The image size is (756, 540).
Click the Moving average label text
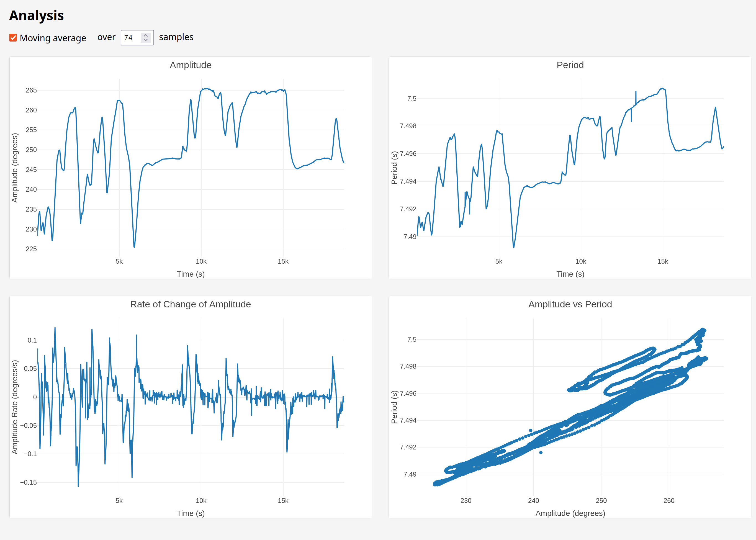coord(53,38)
